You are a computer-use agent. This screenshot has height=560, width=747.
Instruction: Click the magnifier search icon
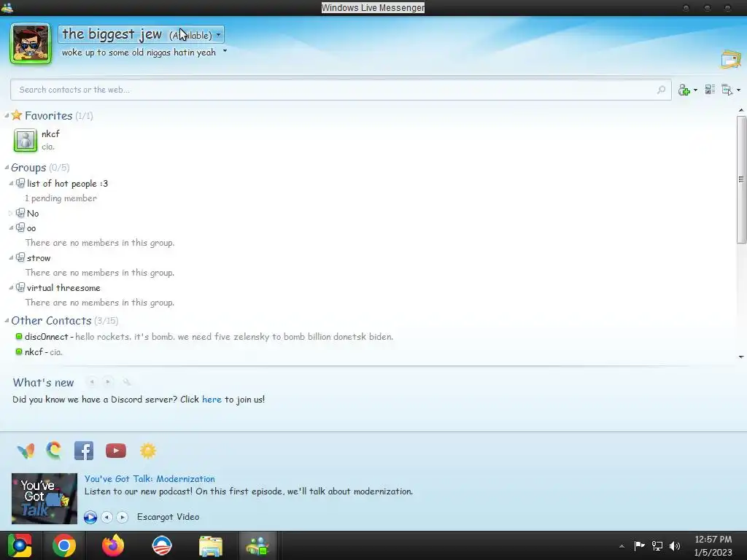coord(661,90)
